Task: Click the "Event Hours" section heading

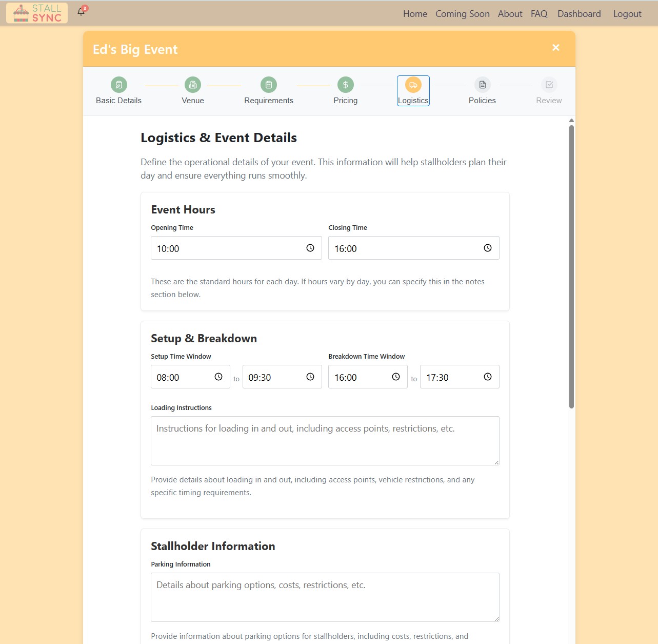Action: pyautogui.click(x=183, y=209)
